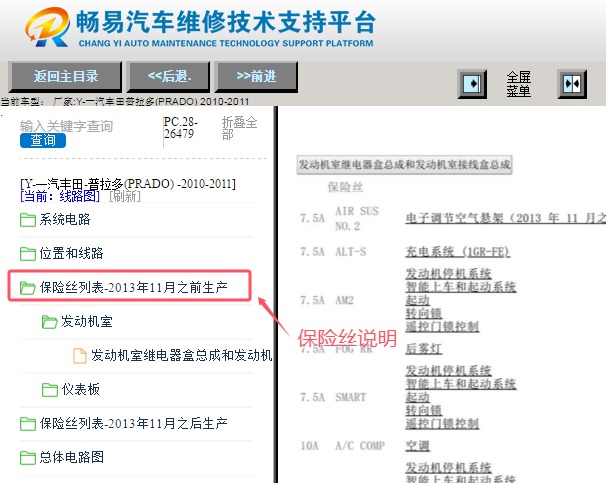Click the PC.28-26479 code text
Screen dimensions: 606x483
tap(180, 128)
